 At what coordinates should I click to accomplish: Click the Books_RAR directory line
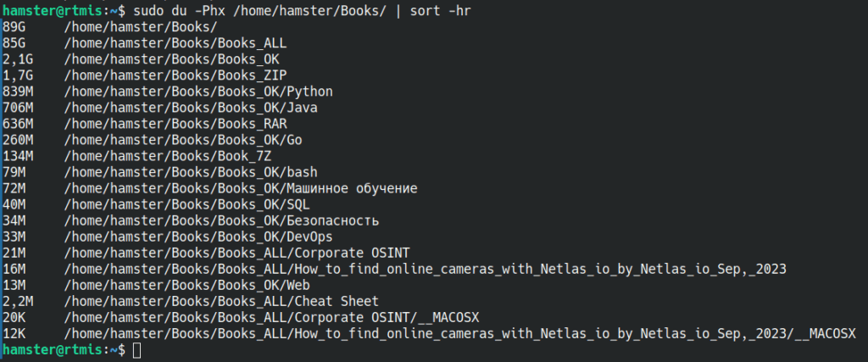pos(175,124)
